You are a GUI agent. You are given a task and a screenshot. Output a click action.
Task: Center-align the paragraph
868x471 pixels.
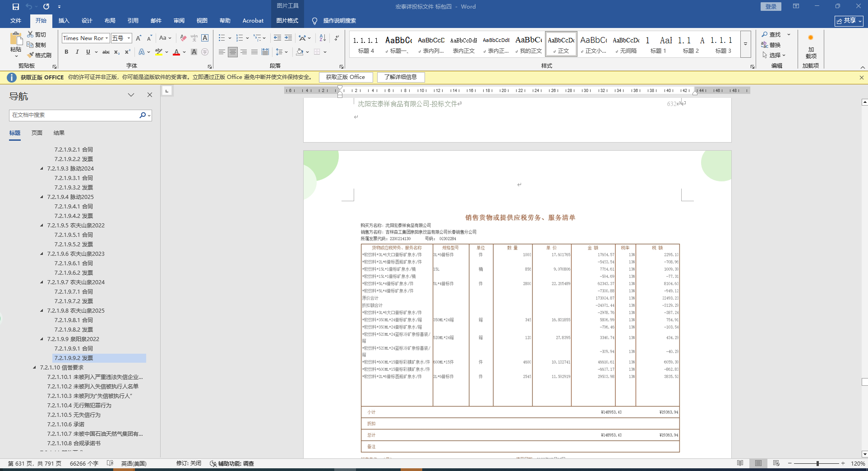pyautogui.click(x=233, y=52)
